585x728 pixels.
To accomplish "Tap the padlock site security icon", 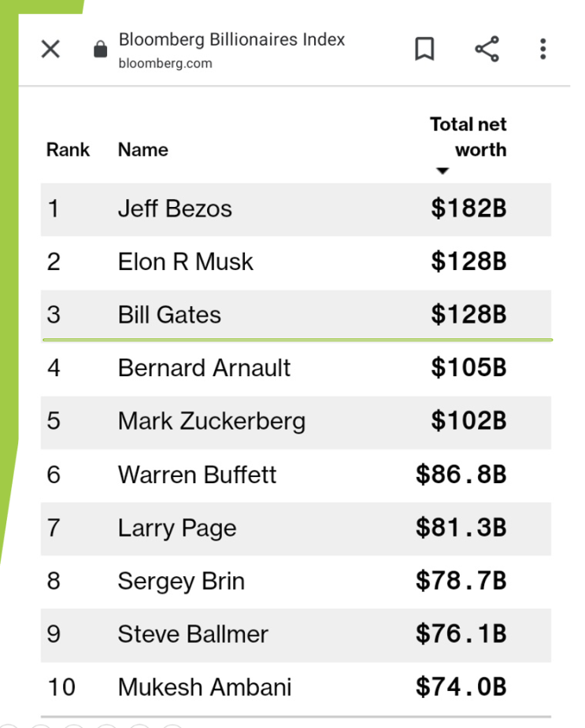I will point(100,49).
